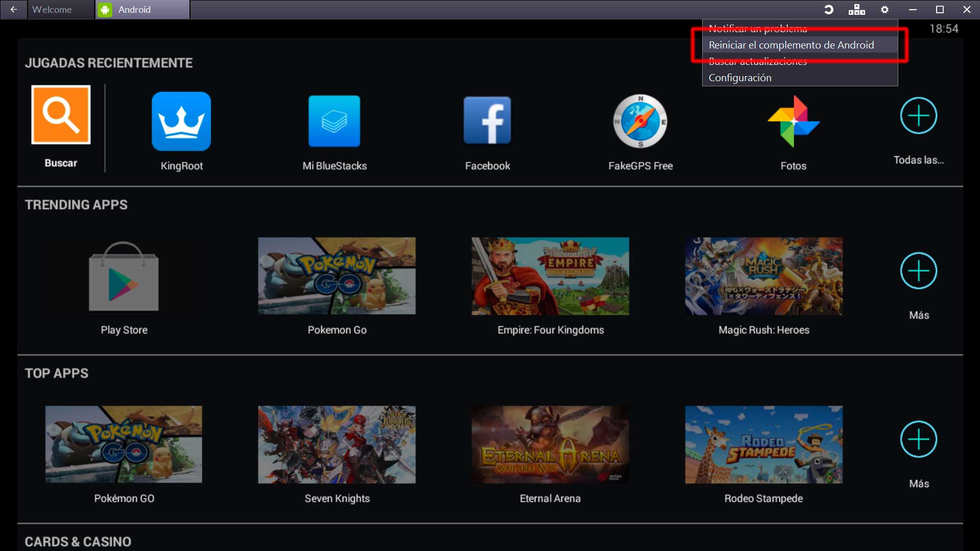
Task: Click the Rodeo Stampede label
Action: [x=763, y=498]
